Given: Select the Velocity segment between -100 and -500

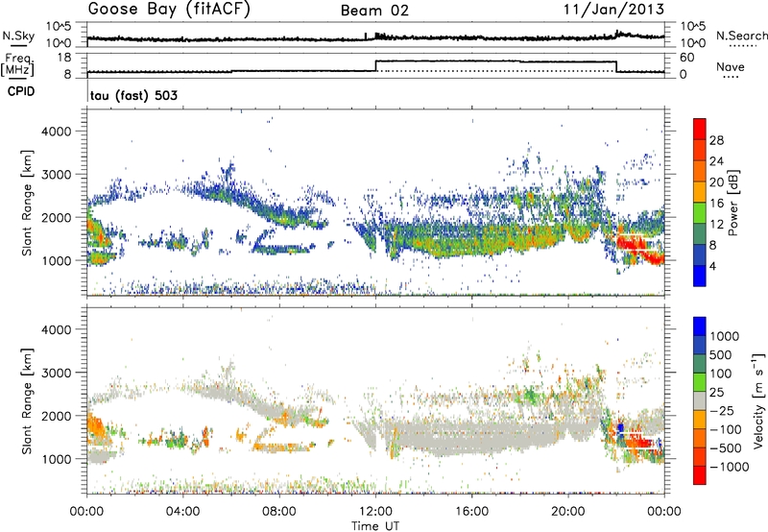Looking at the screenshot, I should tap(700, 438).
